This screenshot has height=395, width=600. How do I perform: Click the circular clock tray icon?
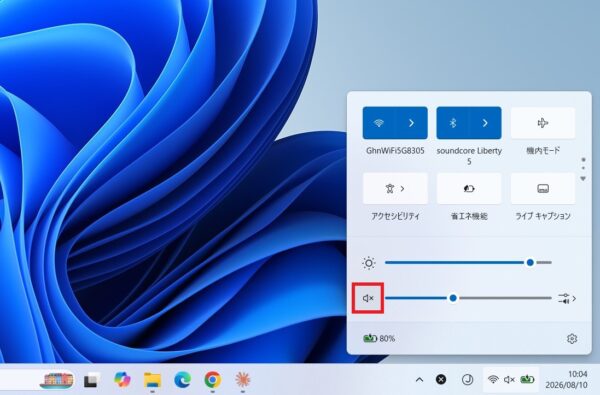[467, 379]
